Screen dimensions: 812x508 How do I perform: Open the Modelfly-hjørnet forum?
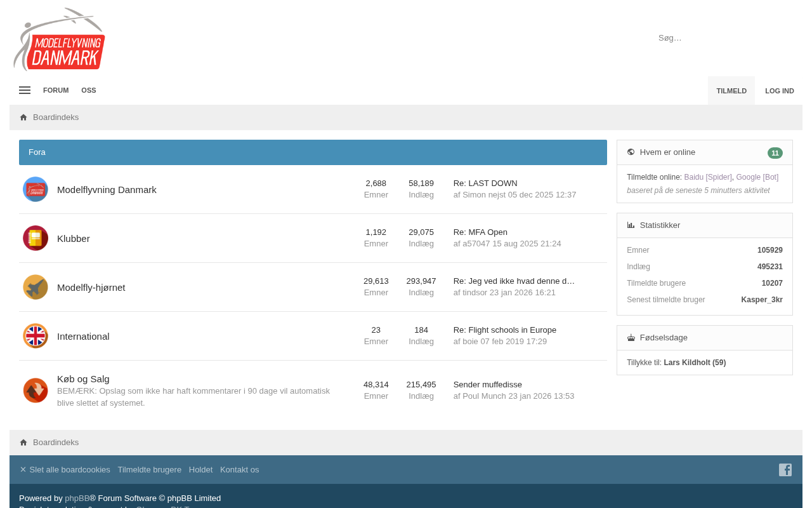point(91,287)
